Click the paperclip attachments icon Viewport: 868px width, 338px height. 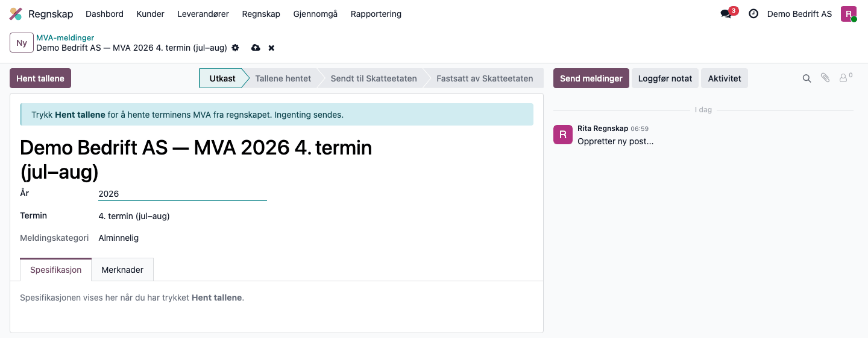pos(825,78)
